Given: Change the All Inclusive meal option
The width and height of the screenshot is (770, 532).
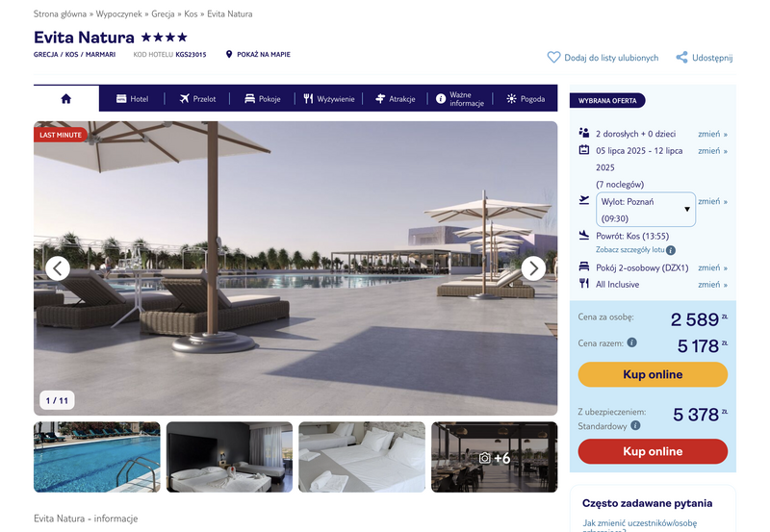Looking at the screenshot, I should pyautogui.click(x=712, y=285).
